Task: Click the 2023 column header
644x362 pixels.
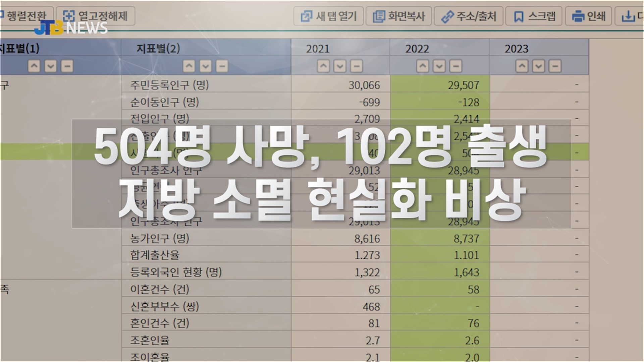Action: (x=517, y=49)
